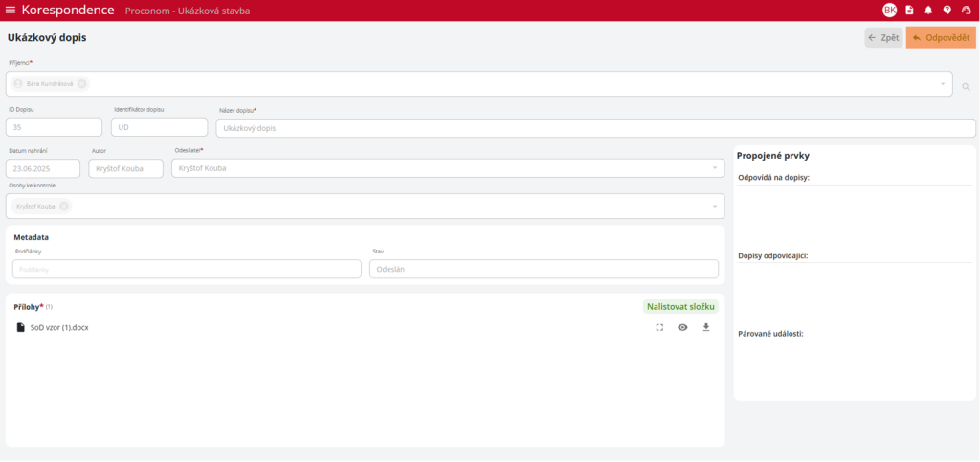This screenshot has width=980, height=462.
Task: Click the support headset icon
Action: click(966, 11)
